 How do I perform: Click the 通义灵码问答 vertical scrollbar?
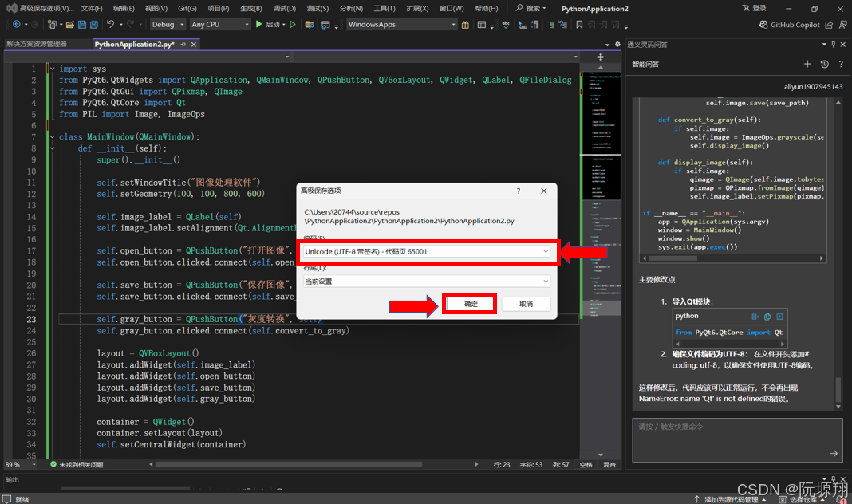tap(838, 388)
